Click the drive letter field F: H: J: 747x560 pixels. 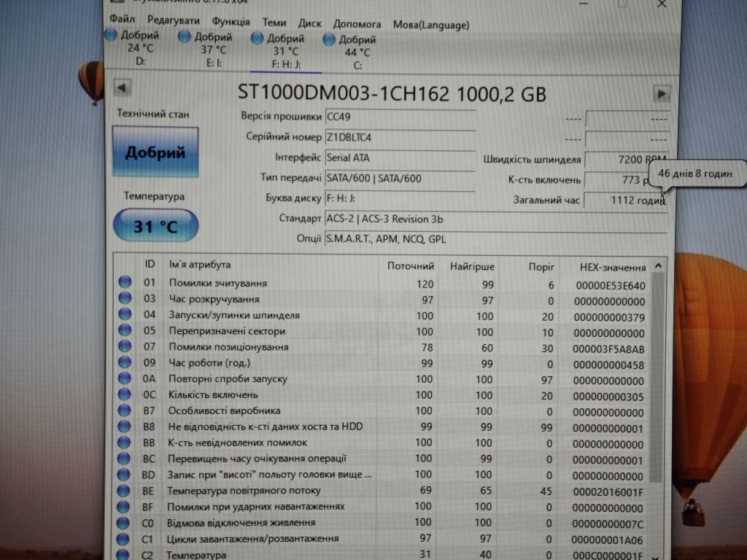400,198
